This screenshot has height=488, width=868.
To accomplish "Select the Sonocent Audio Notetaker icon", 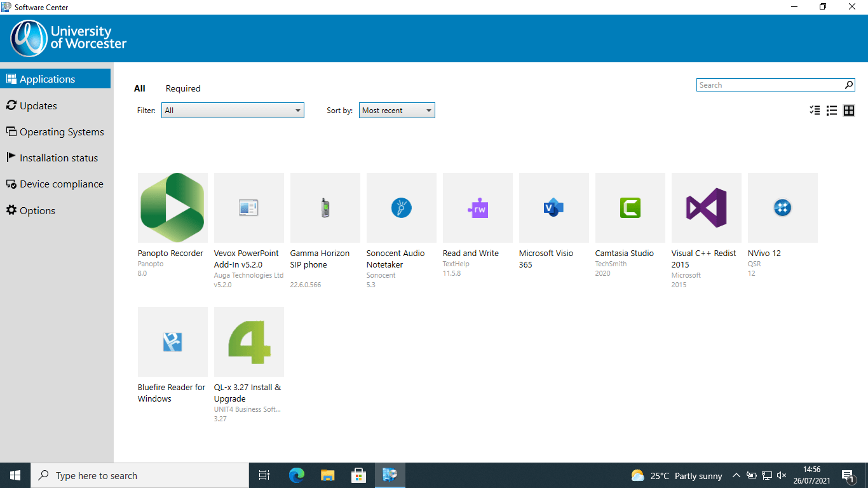I will (402, 208).
